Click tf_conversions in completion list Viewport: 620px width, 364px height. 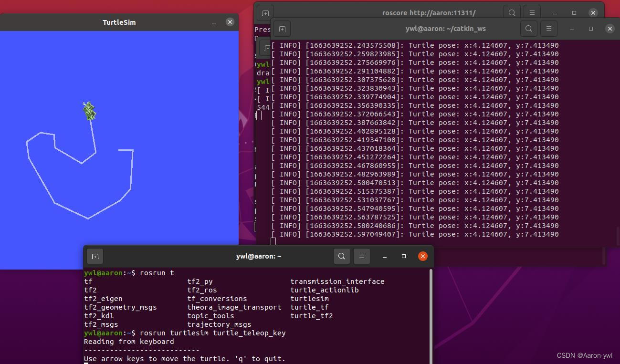tap(217, 299)
